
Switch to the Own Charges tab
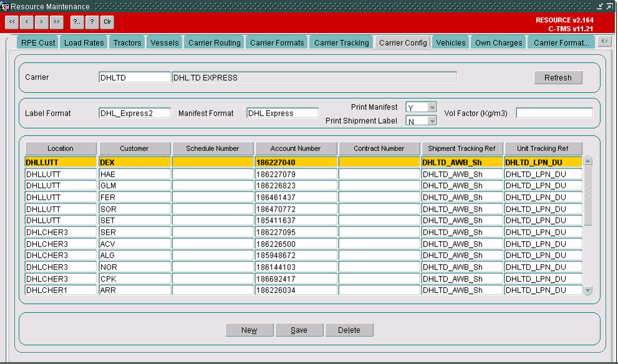coord(499,42)
